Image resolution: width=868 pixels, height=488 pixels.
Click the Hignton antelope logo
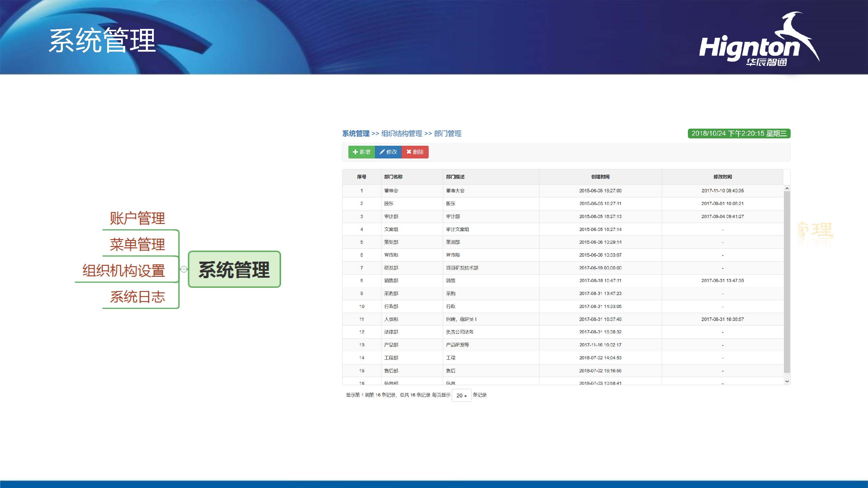pyautogui.click(x=794, y=30)
